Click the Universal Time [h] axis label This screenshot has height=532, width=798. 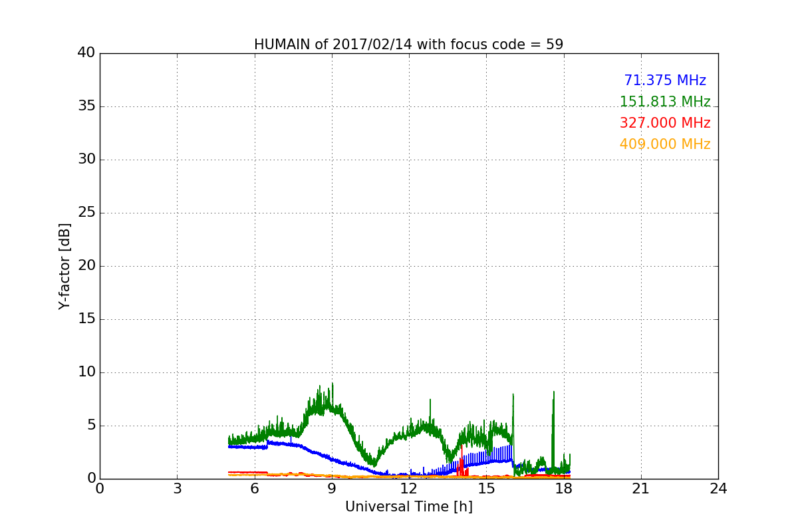pos(409,507)
